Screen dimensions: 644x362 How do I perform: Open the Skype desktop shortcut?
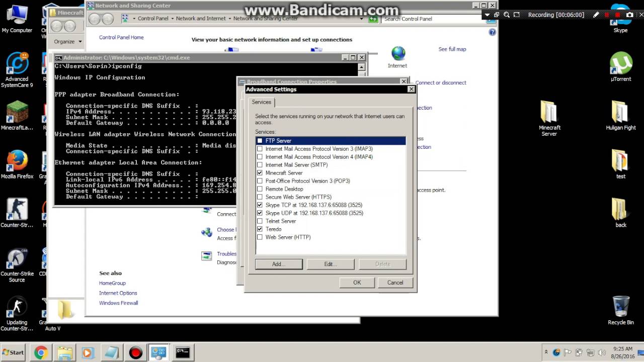(620, 19)
